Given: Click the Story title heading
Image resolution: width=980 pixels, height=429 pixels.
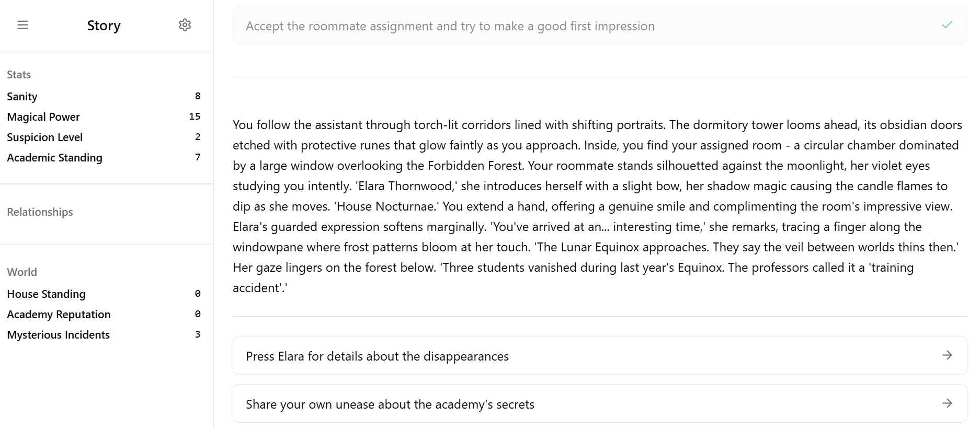Looking at the screenshot, I should (104, 25).
